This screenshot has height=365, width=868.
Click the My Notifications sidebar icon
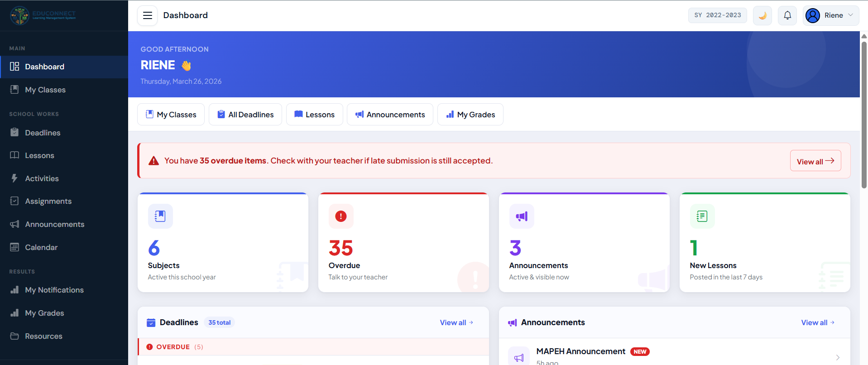tap(14, 290)
